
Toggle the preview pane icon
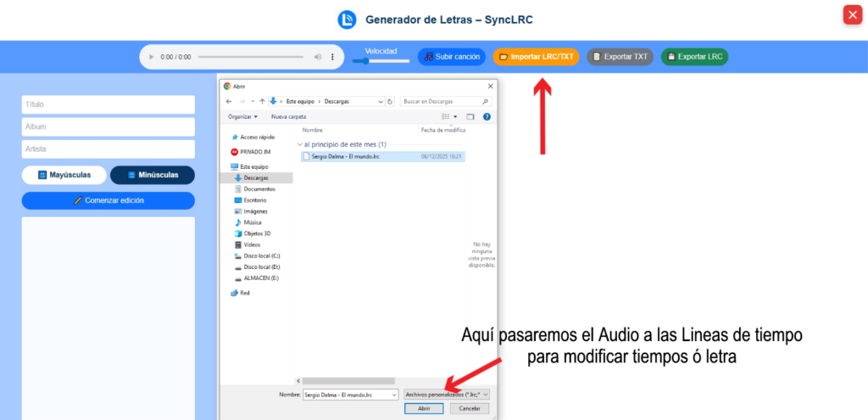point(470,116)
